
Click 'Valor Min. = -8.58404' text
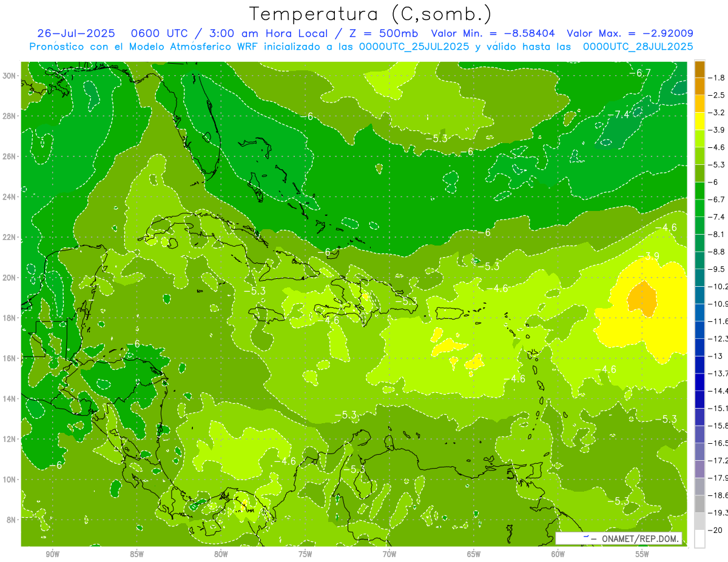click(x=493, y=33)
